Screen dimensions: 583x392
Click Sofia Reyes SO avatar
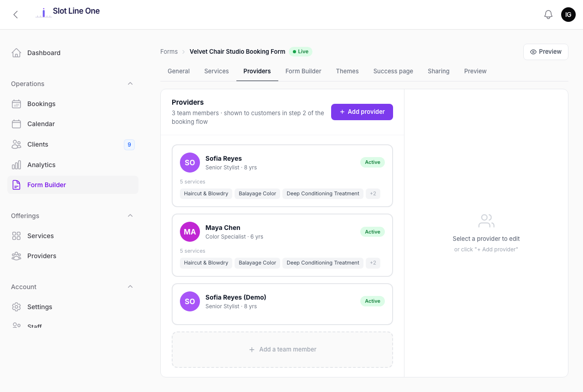[190, 163]
